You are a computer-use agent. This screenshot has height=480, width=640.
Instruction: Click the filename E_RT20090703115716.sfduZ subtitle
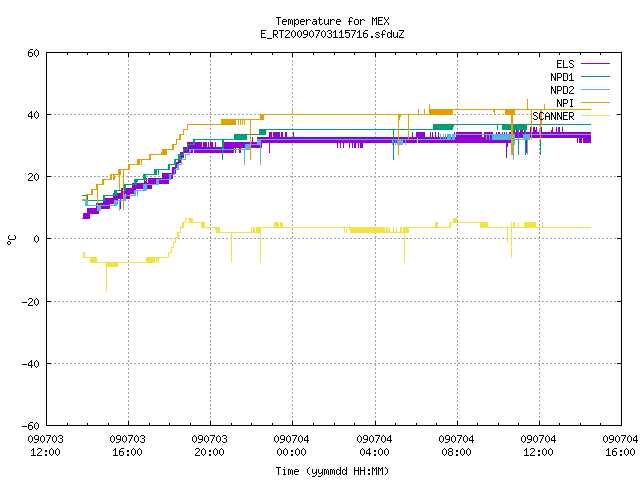coord(332,34)
